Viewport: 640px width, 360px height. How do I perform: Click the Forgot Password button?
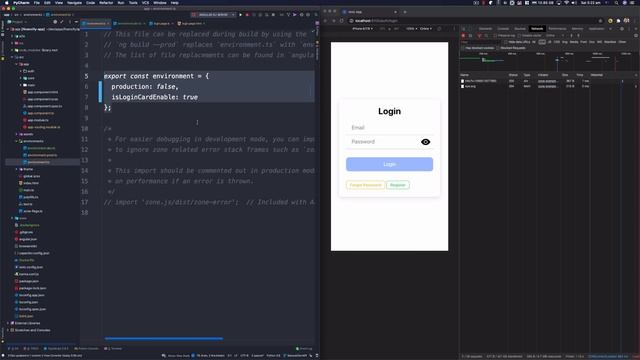[x=365, y=185]
